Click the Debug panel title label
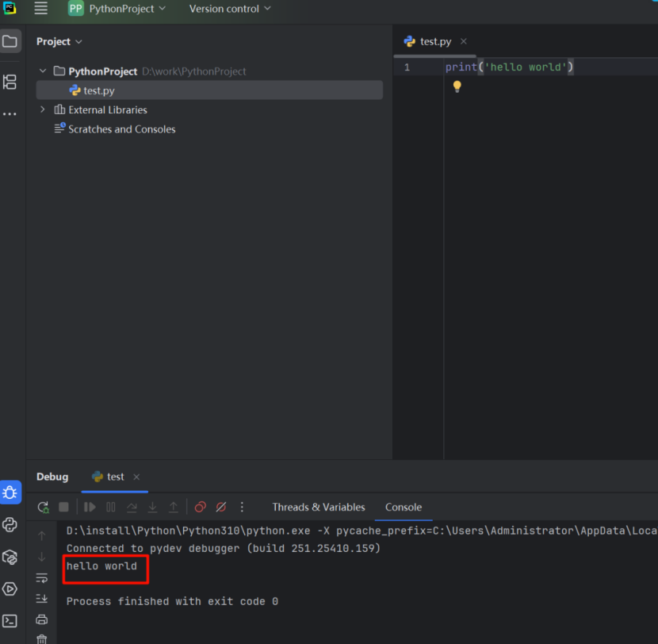The height and width of the screenshot is (644, 658). [52, 477]
